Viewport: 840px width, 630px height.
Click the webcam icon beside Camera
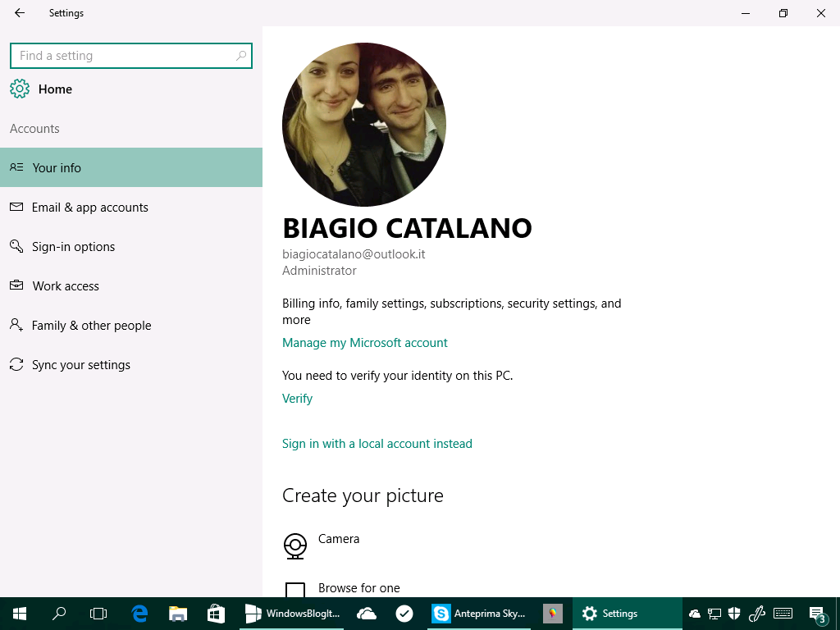pos(295,546)
